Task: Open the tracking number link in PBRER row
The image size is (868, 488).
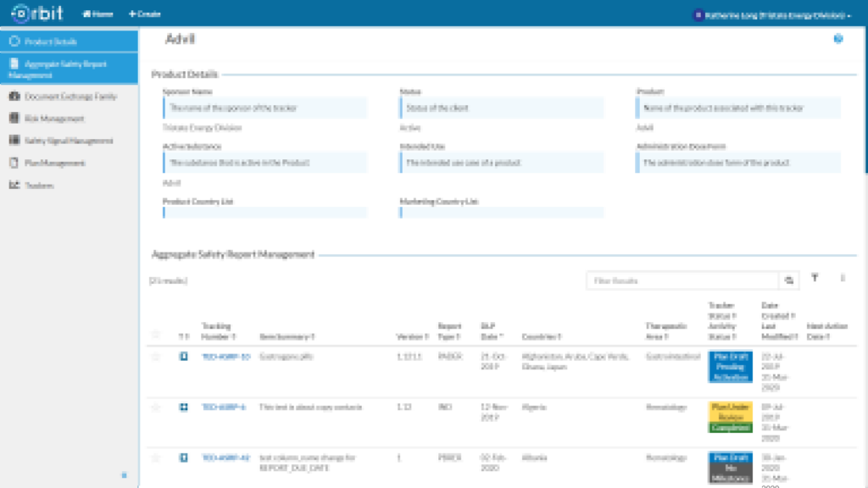Action: tap(225, 457)
